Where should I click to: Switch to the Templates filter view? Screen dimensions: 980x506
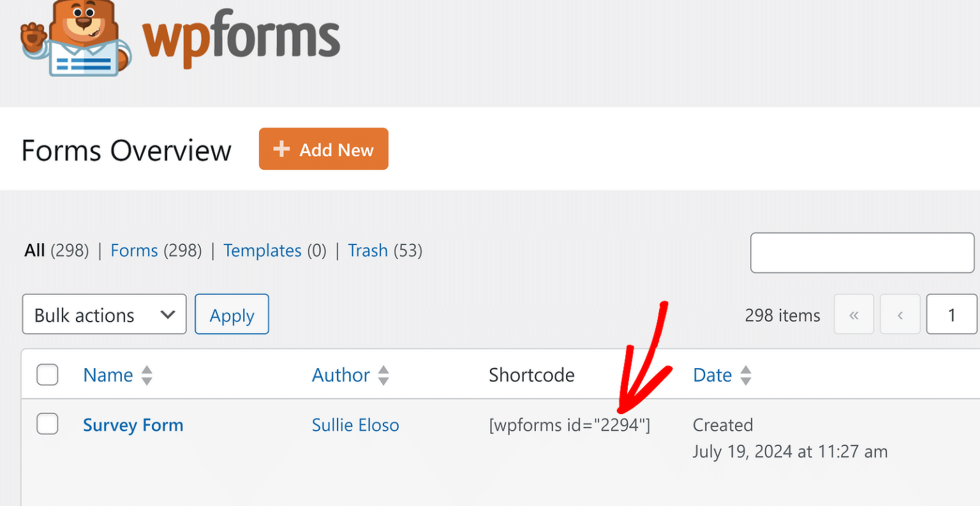pyautogui.click(x=262, y=250)
